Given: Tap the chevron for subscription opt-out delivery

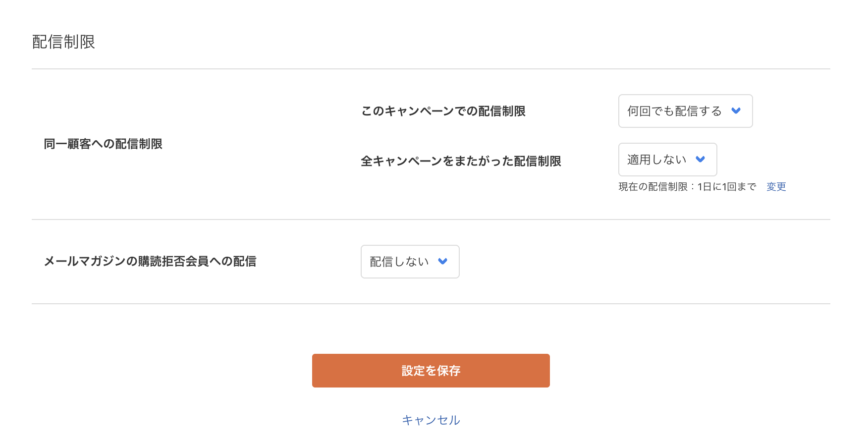Looking at the screenshot, I should click(x=443, y=262).
